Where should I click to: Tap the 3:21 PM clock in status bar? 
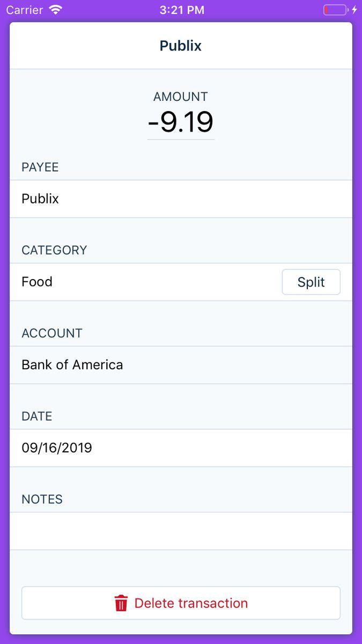point(182,10)
